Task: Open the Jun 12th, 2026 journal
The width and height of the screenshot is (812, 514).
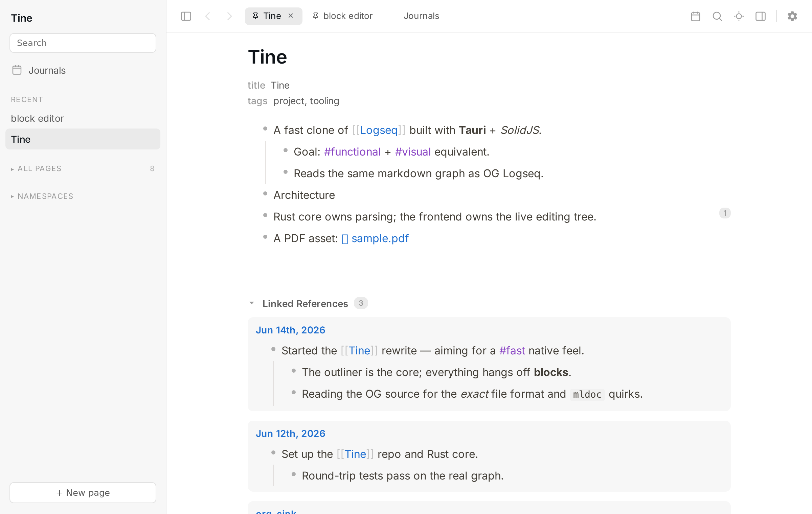Action: point(290,434)
